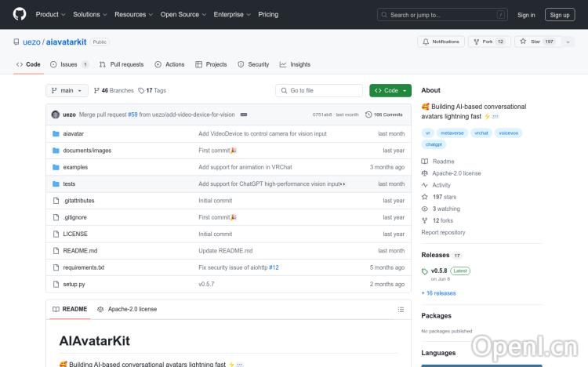Click the GitHub logo icon
The width and height of the screenshot is (588, 367).
20,14
